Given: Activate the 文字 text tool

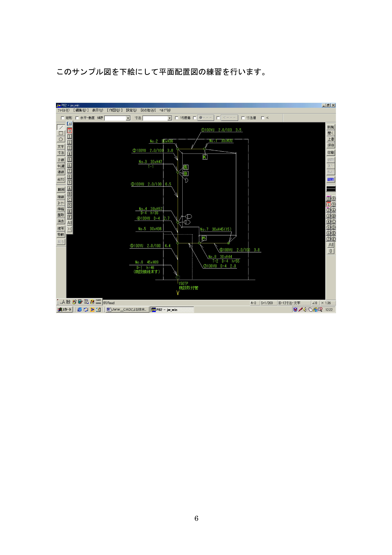Looking at the screenshot, I should click(x=61, y=146).
